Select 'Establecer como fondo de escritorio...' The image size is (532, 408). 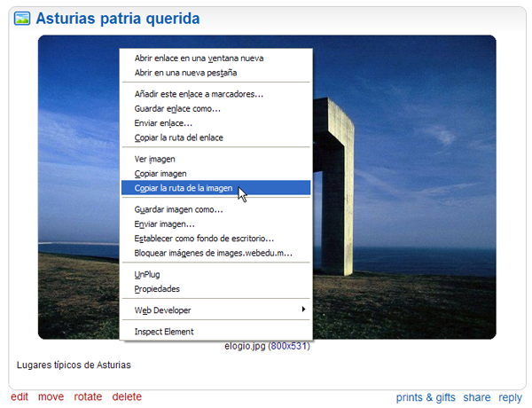(x=204, y=239)
